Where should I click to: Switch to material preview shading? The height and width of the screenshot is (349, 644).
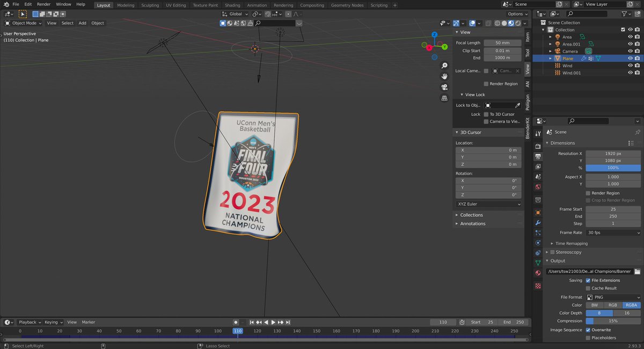[510, 23]
